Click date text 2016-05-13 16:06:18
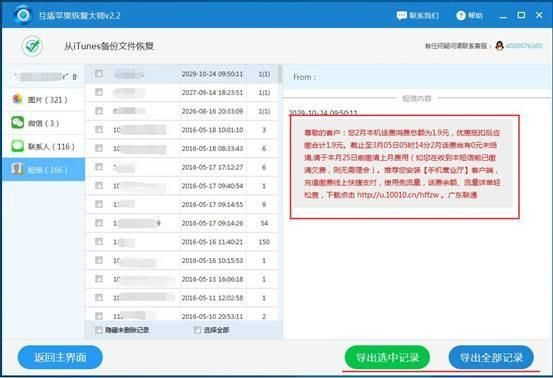 (212, 279)
